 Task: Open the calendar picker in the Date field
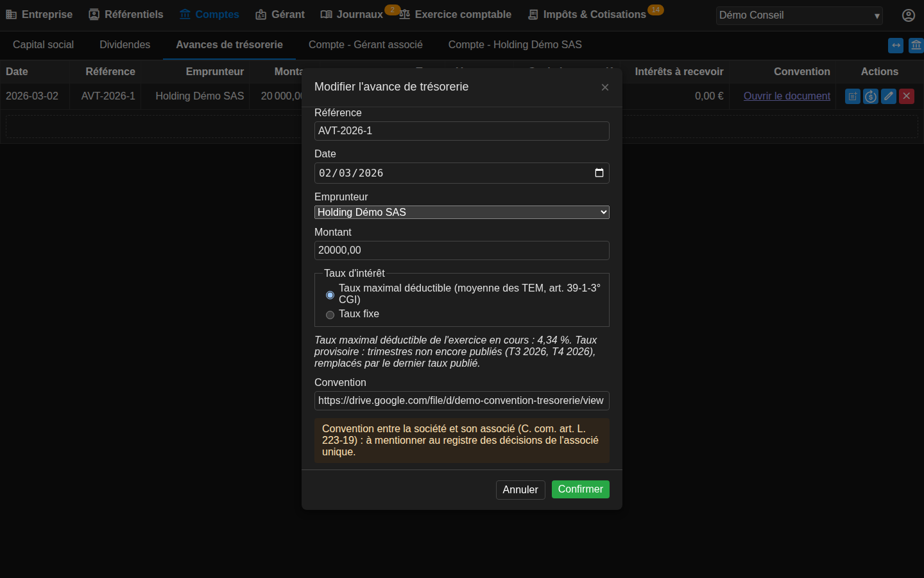click(x=599, y=173)
